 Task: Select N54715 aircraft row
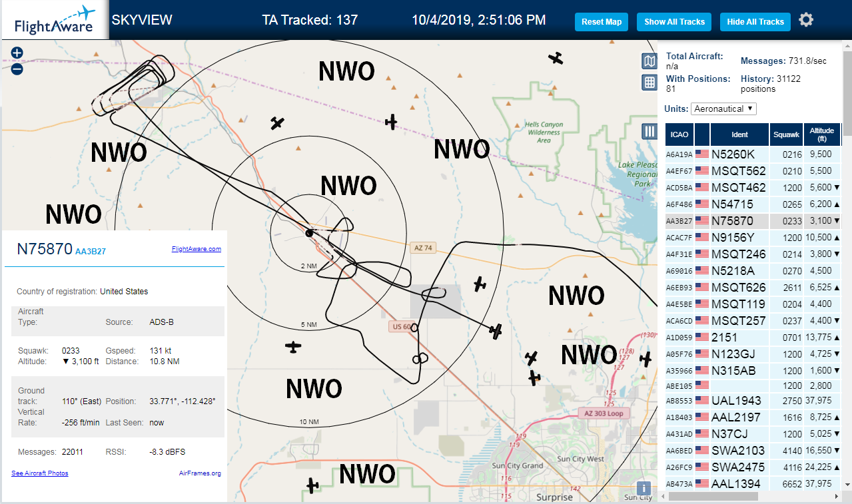(753, 204)
